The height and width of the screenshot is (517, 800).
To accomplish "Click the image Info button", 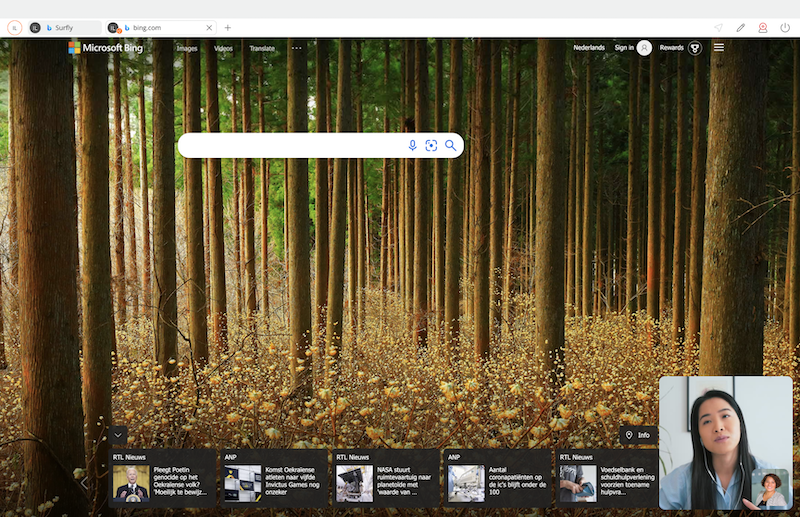I will click(x=638, y=435).
